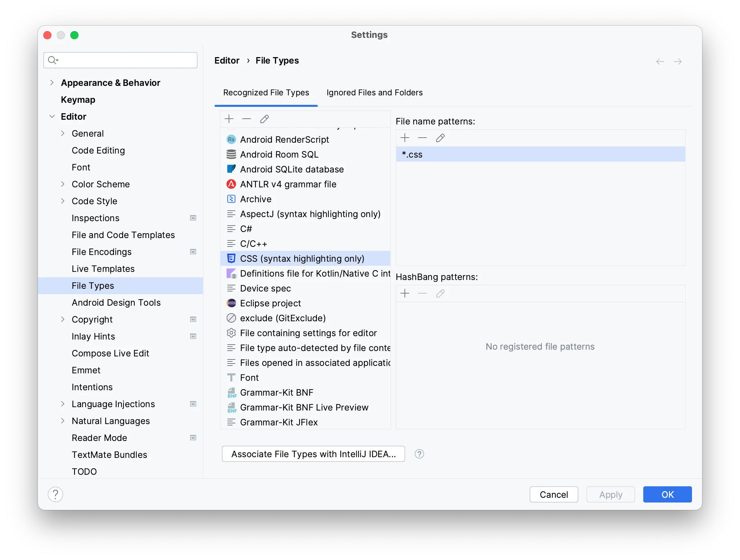The height and width of the screenshot is (560, 740).
Task: Switch to Ignored Files and Folders tab
Action: [374, 93]
